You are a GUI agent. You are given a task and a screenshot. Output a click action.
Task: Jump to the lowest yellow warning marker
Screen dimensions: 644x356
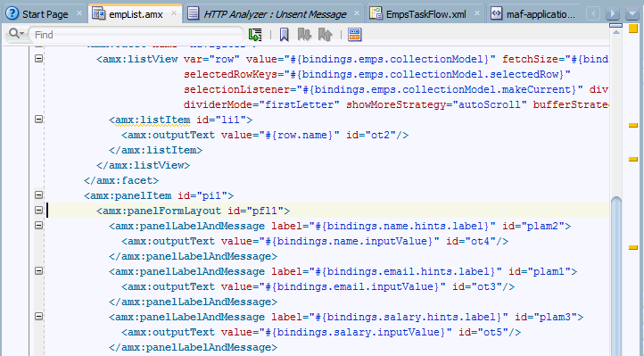pos(633,248)
